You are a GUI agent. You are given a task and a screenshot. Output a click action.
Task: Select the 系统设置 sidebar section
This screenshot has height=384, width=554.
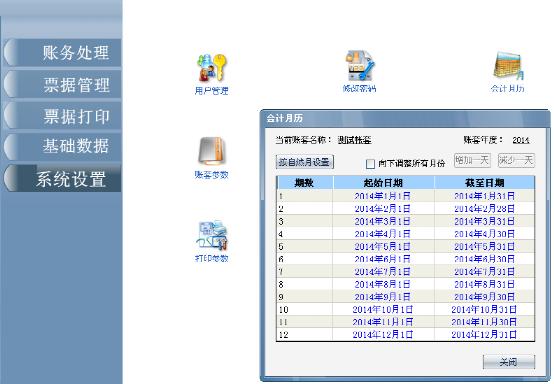pos(62,178)
